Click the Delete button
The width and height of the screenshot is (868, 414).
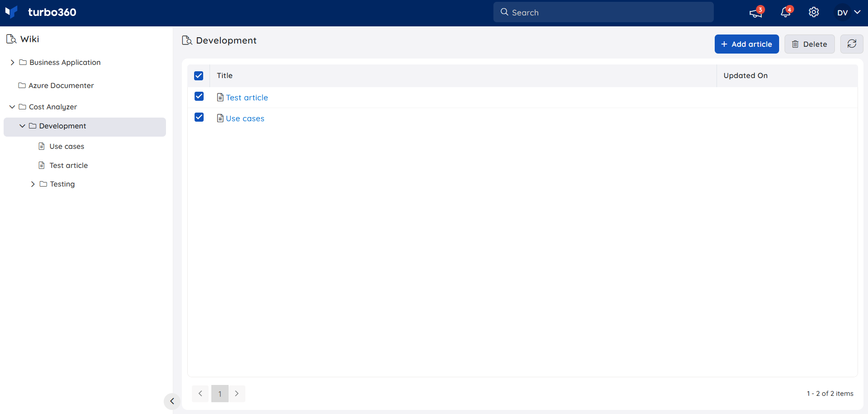[x=809, y=44]
